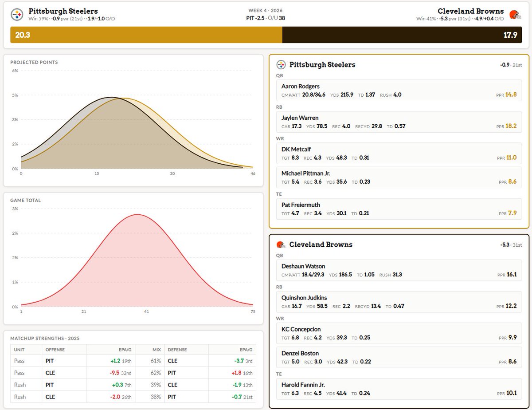The height and width of the screenshot is (410, 532).
Task: Click the Steelers logo in the top header
Action: tap(17, 15)
